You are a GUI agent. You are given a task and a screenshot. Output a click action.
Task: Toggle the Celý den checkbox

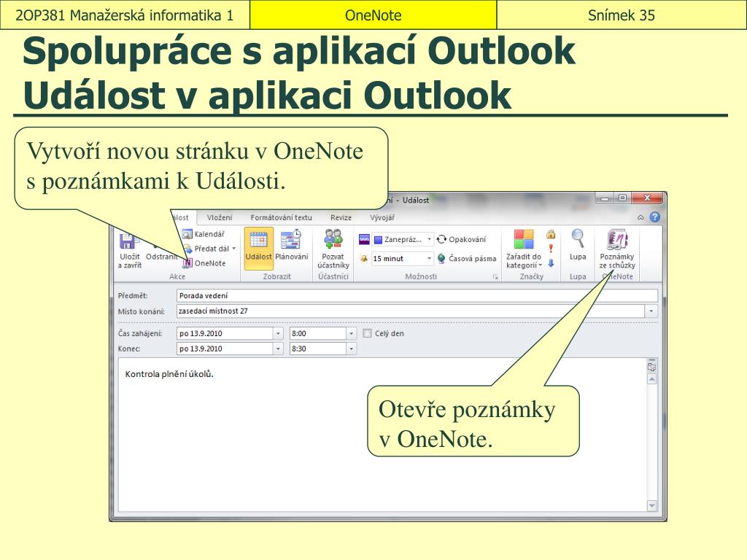(x=367, y=333)
